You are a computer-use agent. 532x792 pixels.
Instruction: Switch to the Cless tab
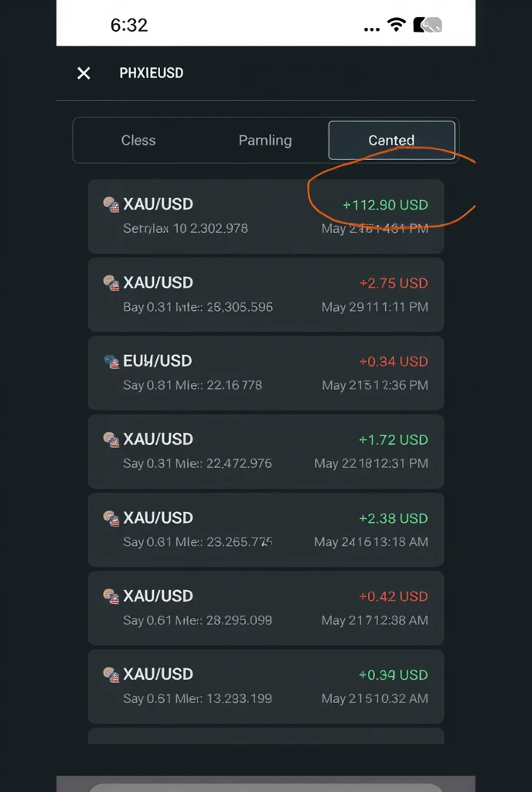tap(138, 141)
